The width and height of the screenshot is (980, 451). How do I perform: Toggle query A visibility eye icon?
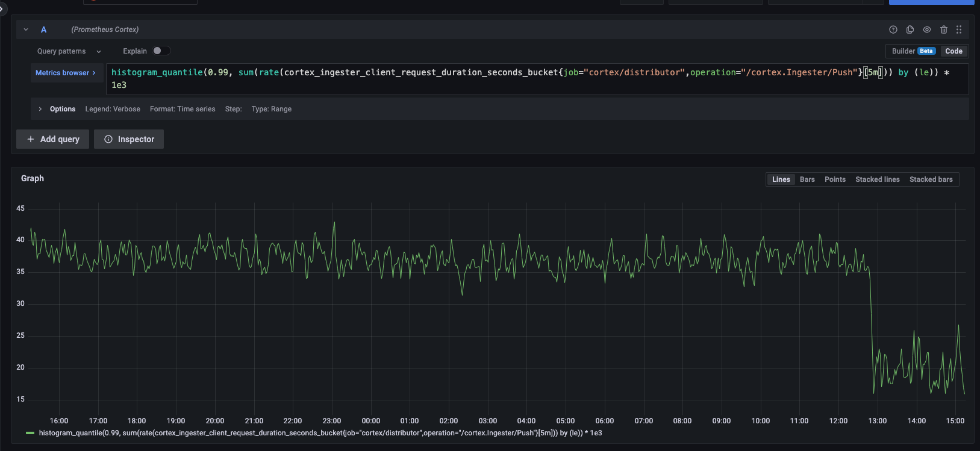coord(927,30)
